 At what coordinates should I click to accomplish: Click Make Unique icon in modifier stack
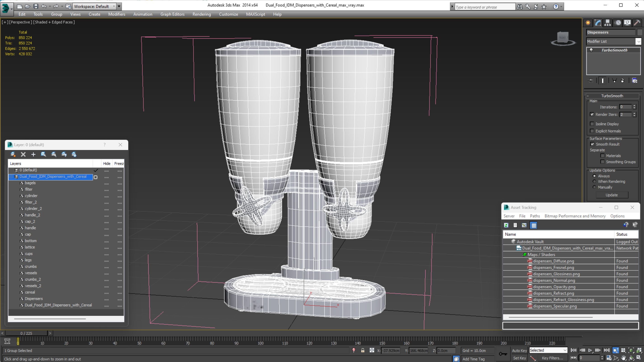tap(614, 81)
